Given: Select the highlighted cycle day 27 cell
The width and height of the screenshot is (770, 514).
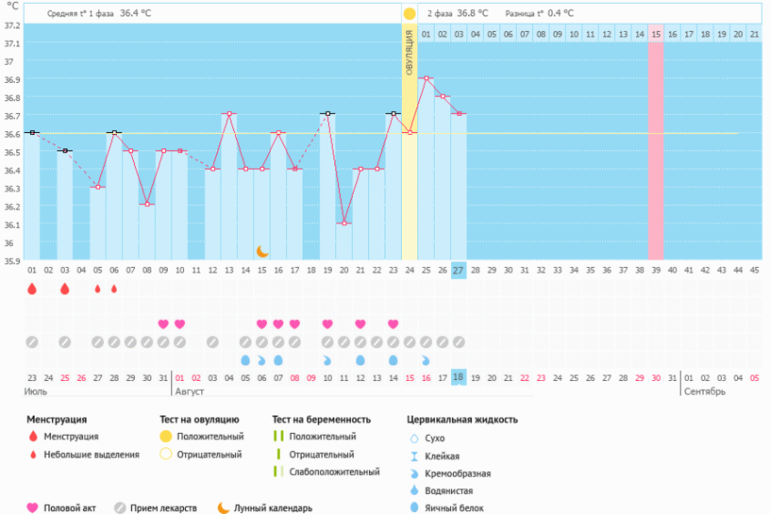Looking at the screenshot, I should click(459, 270).
